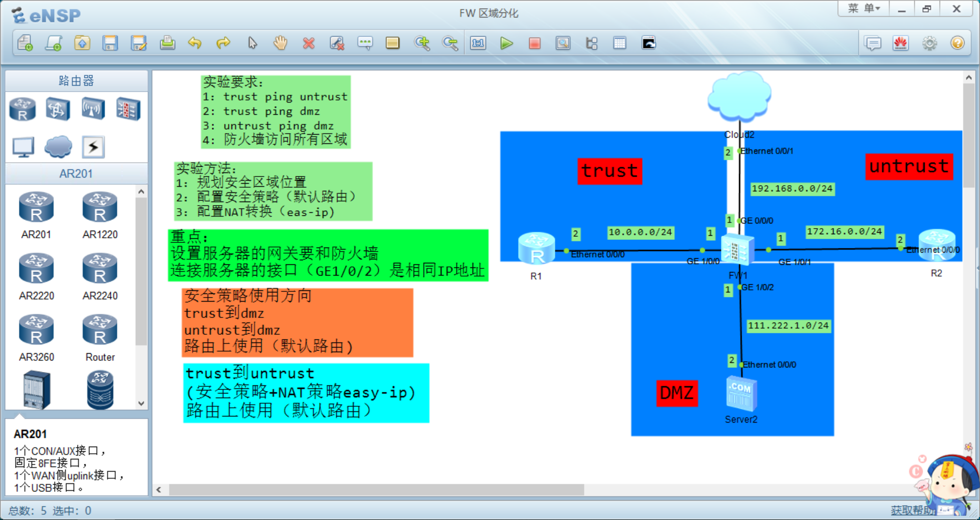Open the 获取帮助 help link

coord(913,510)
